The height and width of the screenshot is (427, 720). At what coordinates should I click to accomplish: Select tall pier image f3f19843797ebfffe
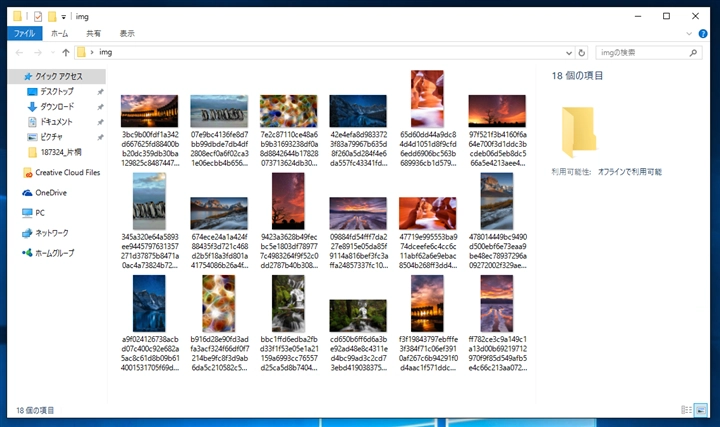coord(427,303)
